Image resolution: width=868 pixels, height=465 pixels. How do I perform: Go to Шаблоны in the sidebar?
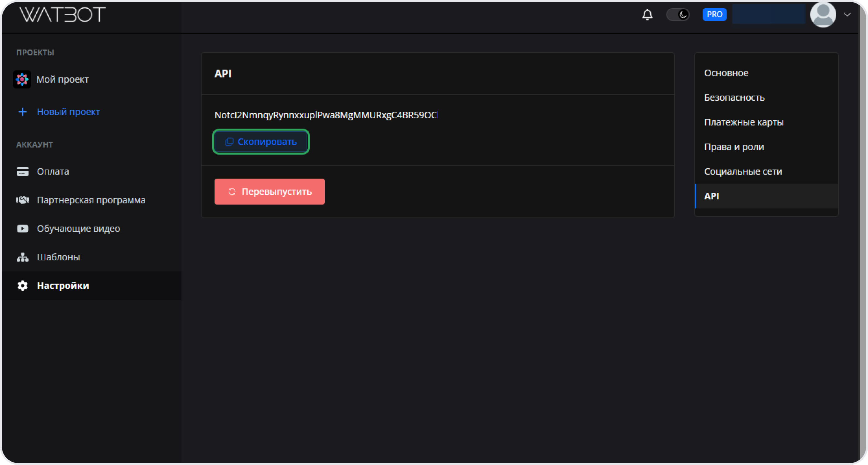[58, 257]
